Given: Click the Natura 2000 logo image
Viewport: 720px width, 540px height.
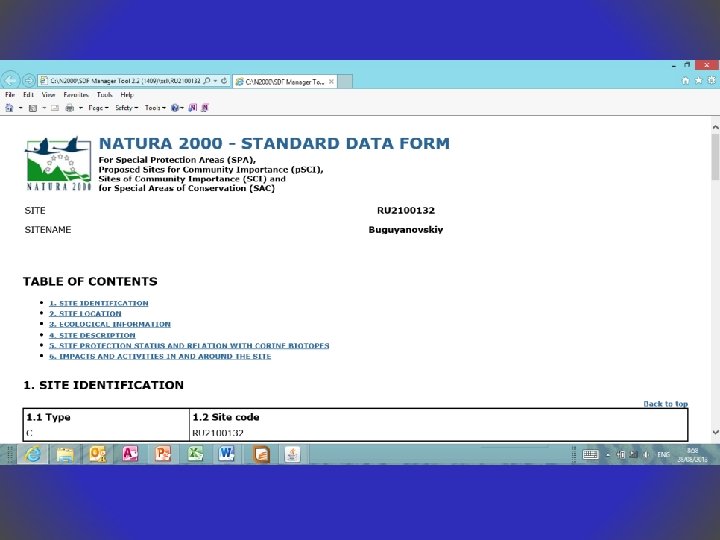Looking at the screenshot, I should pyautogui.click(x=58, y=163).
